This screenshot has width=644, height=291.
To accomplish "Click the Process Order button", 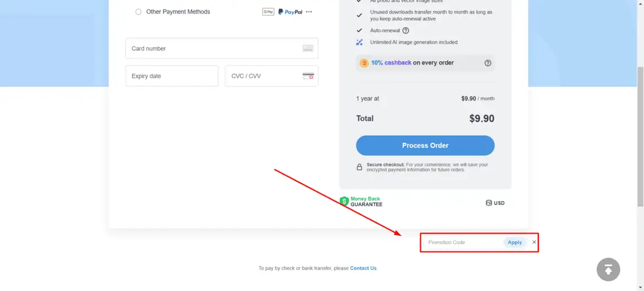I will pos(425,145).
